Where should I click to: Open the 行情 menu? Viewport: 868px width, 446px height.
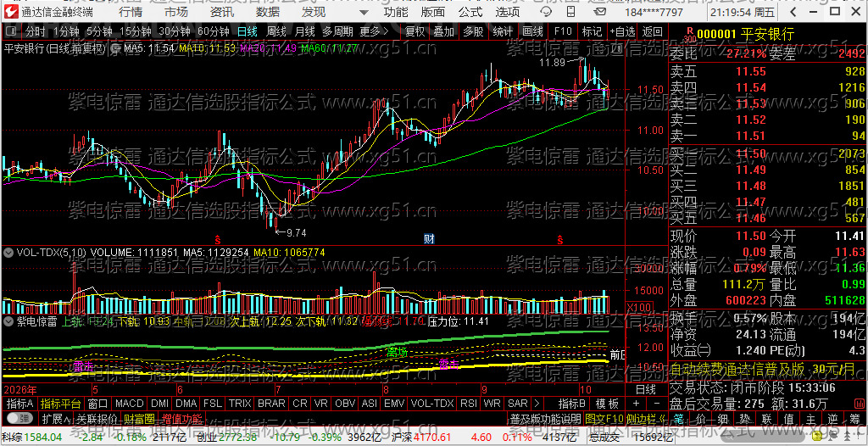point(130,12)
